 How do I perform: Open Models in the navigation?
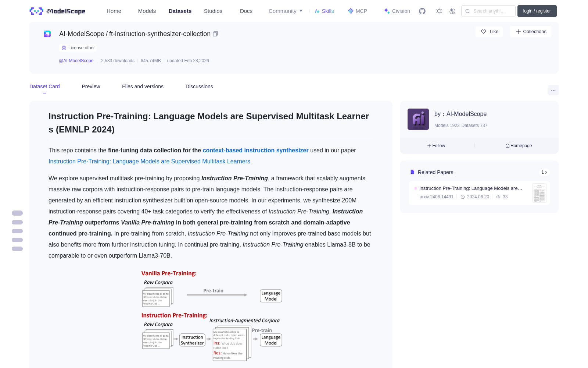coord(147,11)
